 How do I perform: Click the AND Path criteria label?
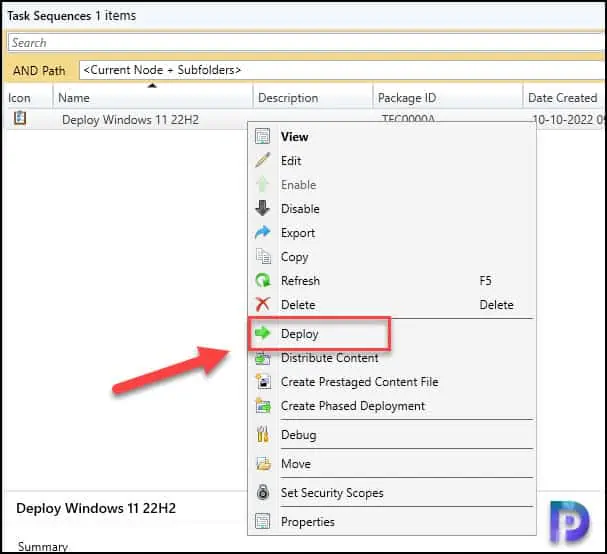39,70
